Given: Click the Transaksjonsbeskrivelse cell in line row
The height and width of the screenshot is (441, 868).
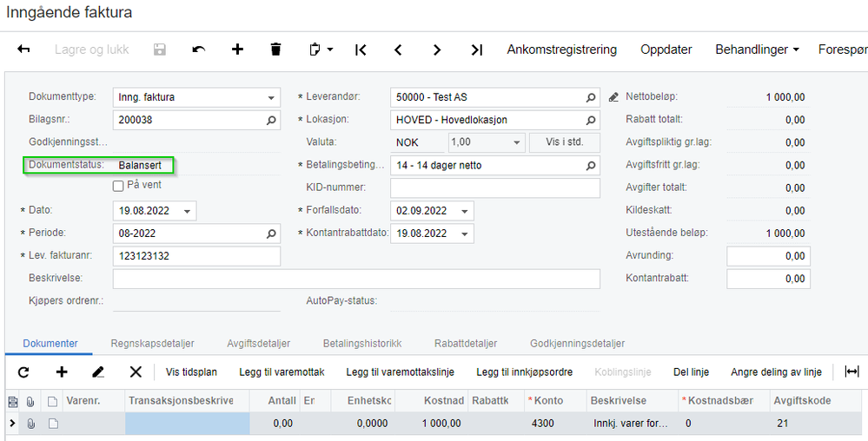Looking at the screenshot, I should coord(187,424).
